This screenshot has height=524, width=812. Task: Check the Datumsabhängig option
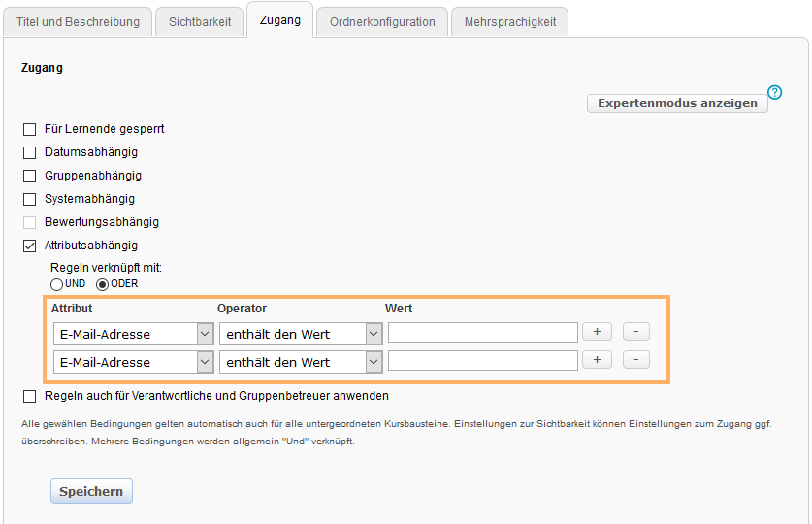[x=30, y=152]
